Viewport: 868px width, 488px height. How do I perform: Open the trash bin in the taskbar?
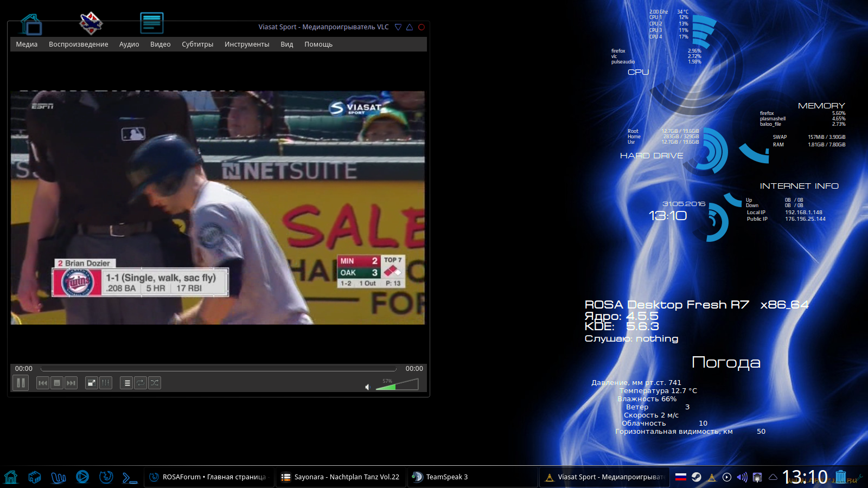[841, 477]
